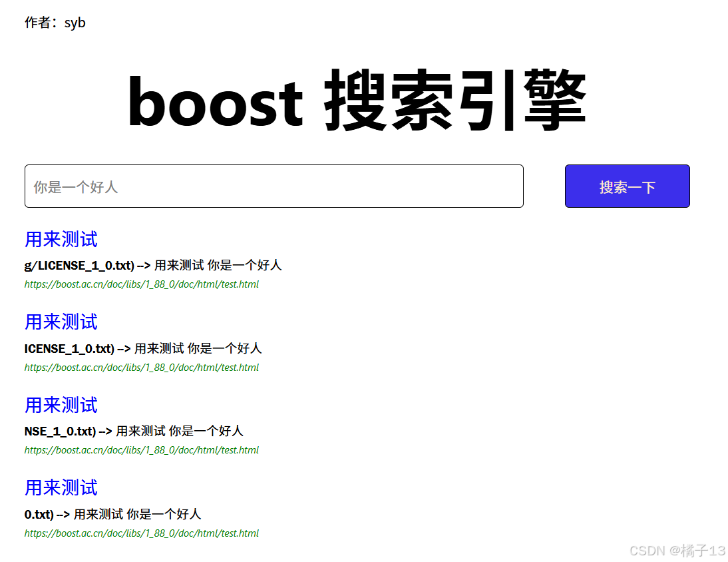Click the green test.html URL under the 0.txt) snippet
The image size is (728, 562).
[x=142, y=533]
